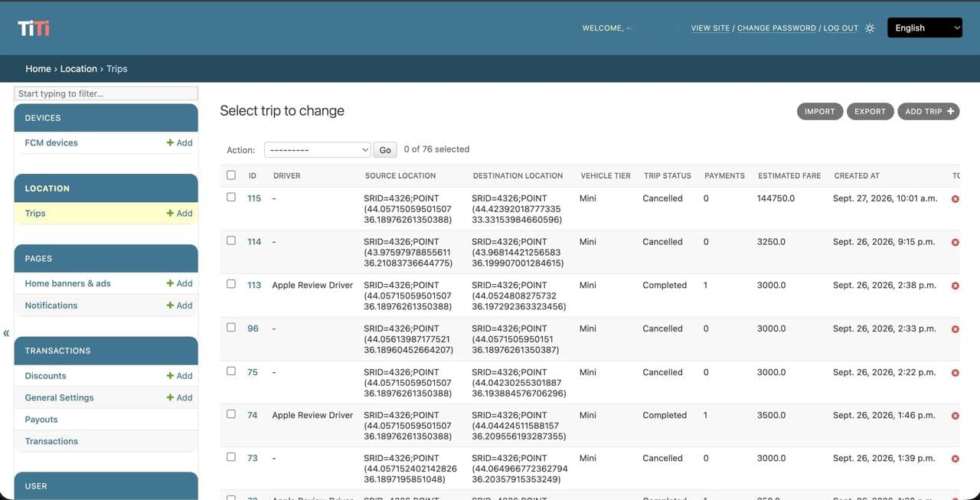The height and width of the screenshot is (500, 980).
Task: Add a new Discount
Action: click(179, 376)
